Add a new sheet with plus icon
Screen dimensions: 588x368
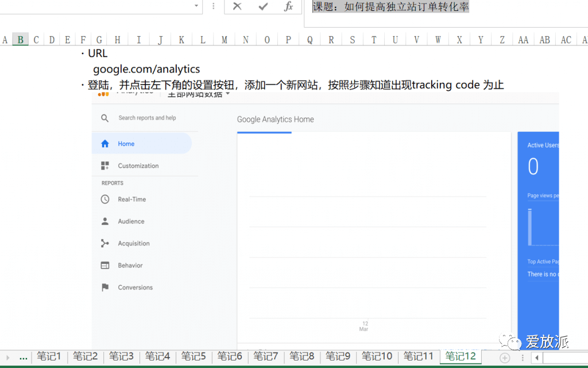coord(505,358)
